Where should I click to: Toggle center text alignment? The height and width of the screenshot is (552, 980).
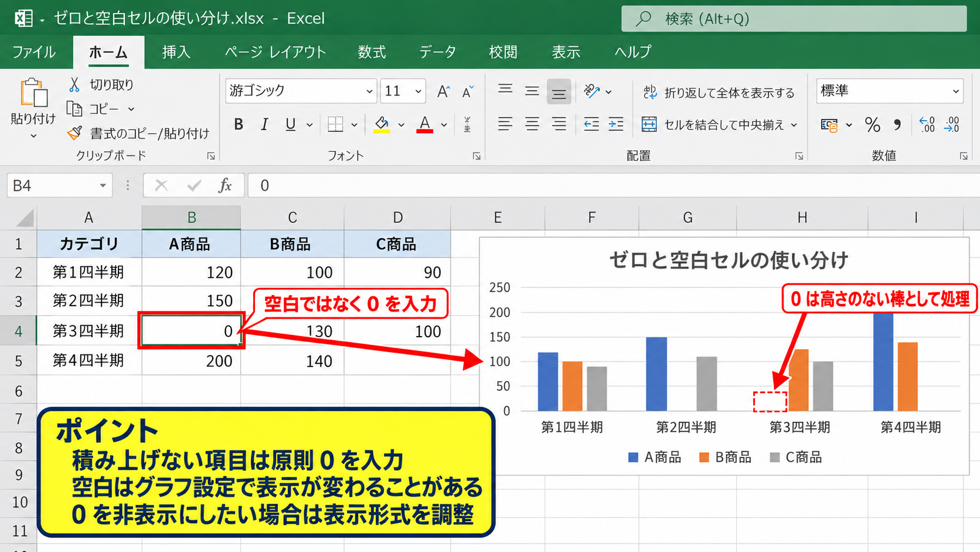(532, 124)
